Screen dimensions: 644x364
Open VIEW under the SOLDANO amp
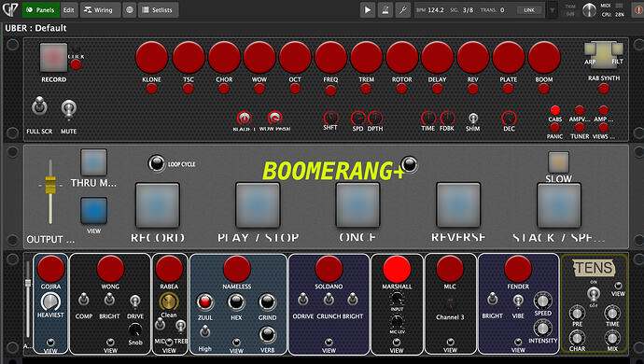click(329, 346)
